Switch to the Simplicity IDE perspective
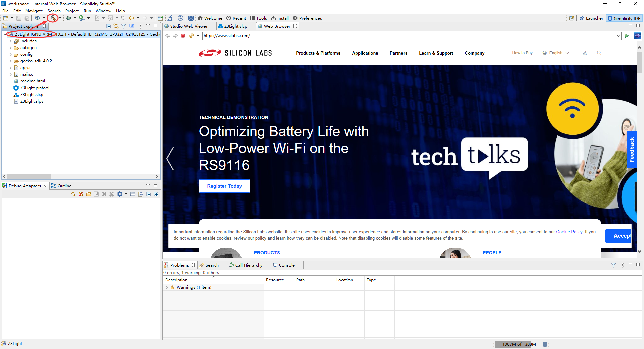The height and width of the screenshot is (349, 644). [624, 18]
